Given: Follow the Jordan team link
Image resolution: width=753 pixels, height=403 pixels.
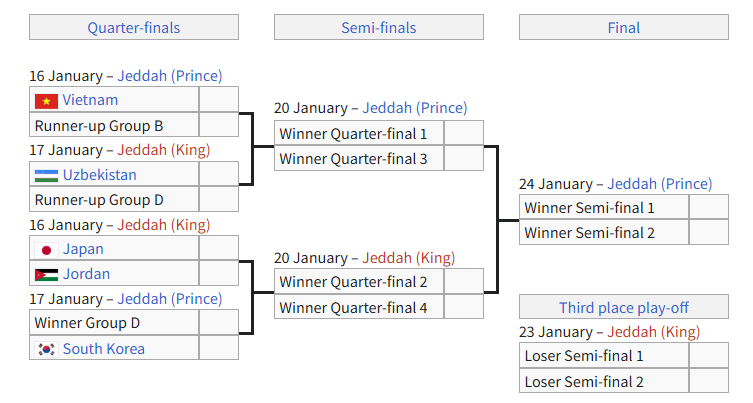Looking at the screenshot, I should click(86, 274).
